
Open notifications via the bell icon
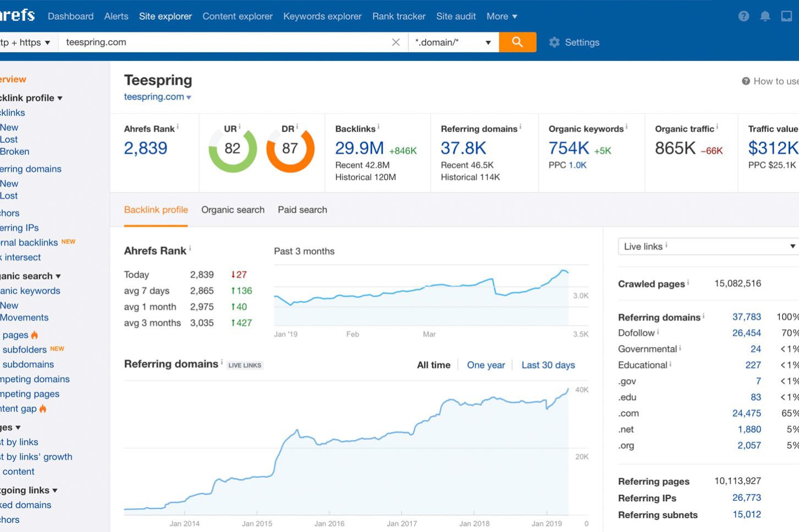(x=765, y=16)
